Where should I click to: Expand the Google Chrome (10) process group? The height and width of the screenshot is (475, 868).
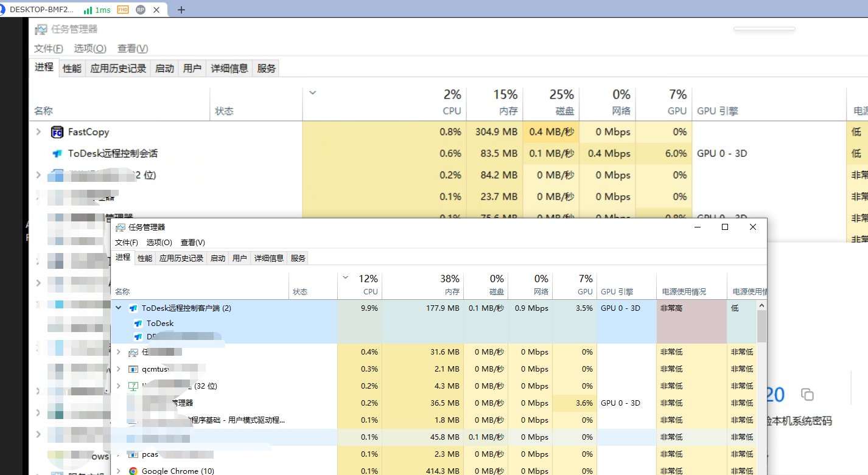(119, 471)
